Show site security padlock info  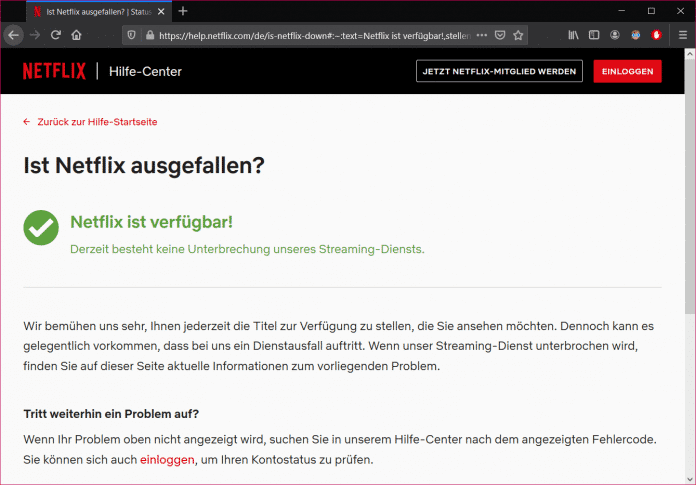click(x=149, y=35)
